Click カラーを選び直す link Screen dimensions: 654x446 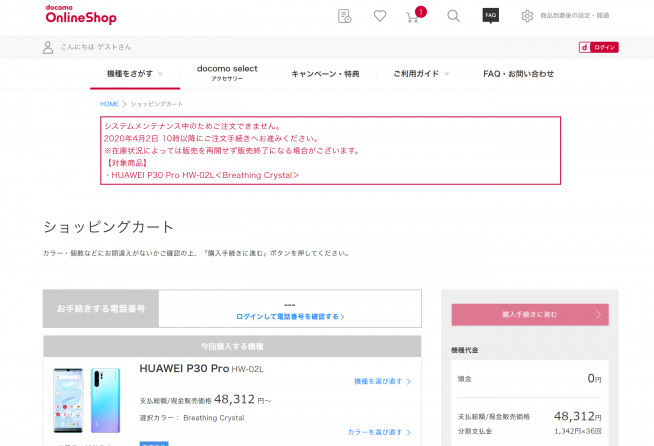coord(379,432)
